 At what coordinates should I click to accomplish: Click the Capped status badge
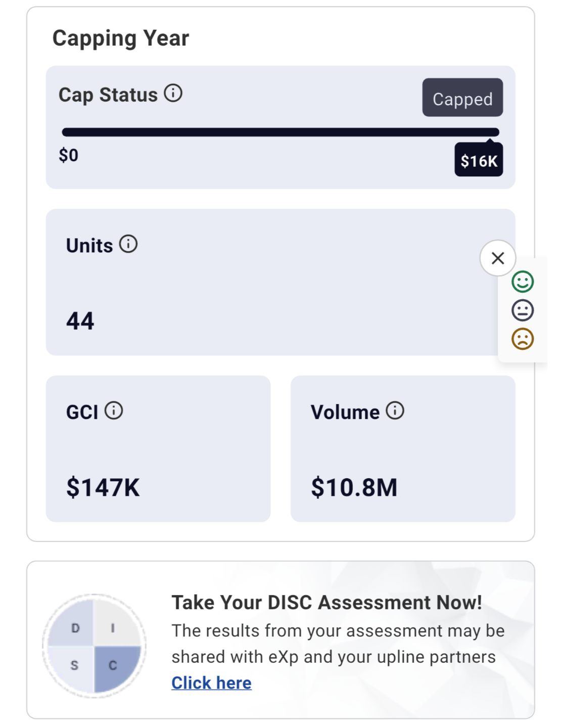(462, 98)
